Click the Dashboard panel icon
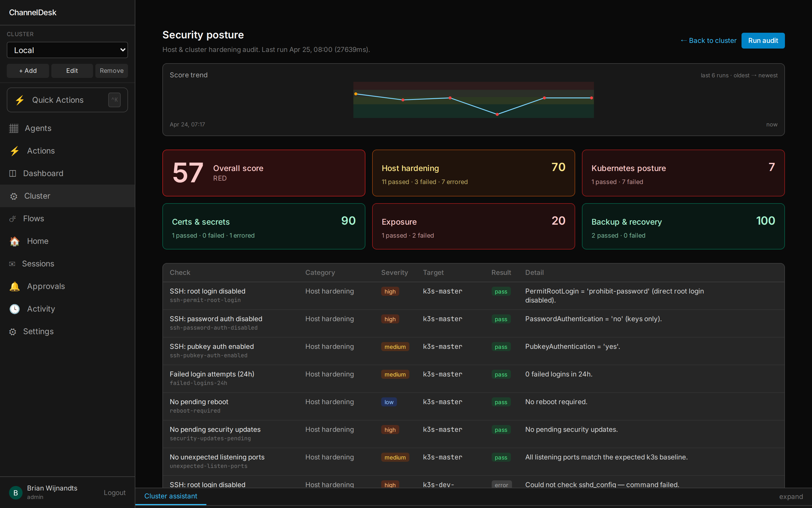 click(x=13, y=173)
